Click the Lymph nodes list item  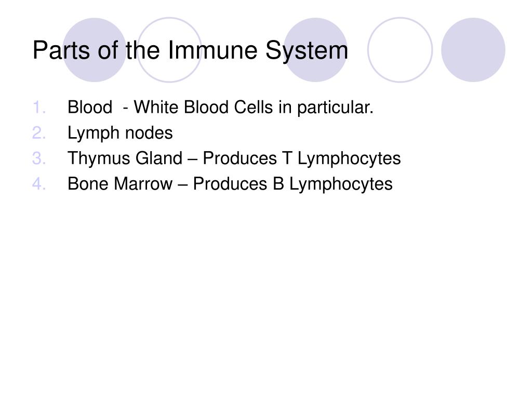click(120, 133)
